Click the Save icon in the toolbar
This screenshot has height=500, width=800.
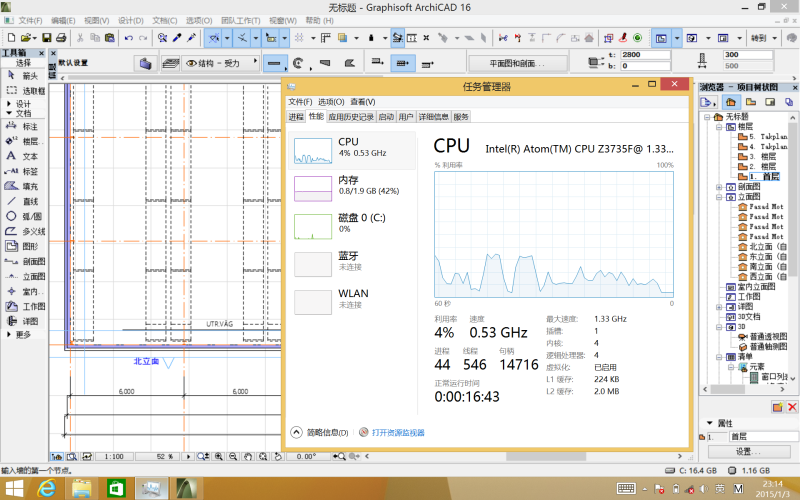pos(46,38)
